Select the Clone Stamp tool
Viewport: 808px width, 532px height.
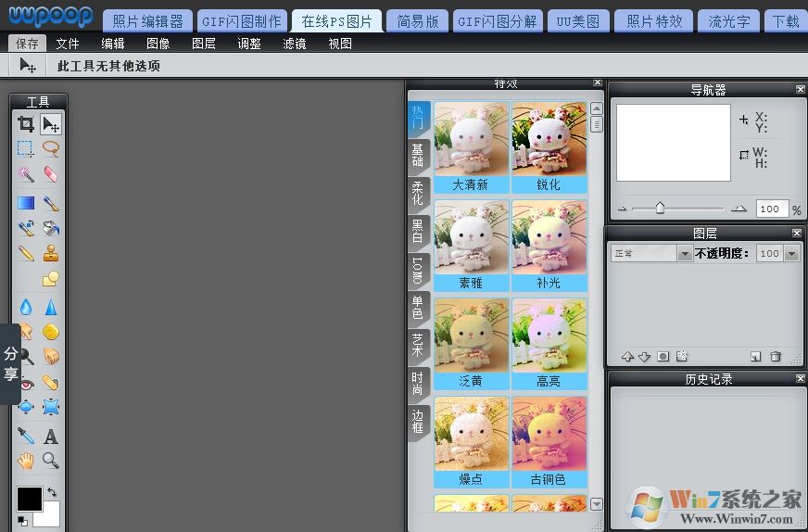(51, 253)
